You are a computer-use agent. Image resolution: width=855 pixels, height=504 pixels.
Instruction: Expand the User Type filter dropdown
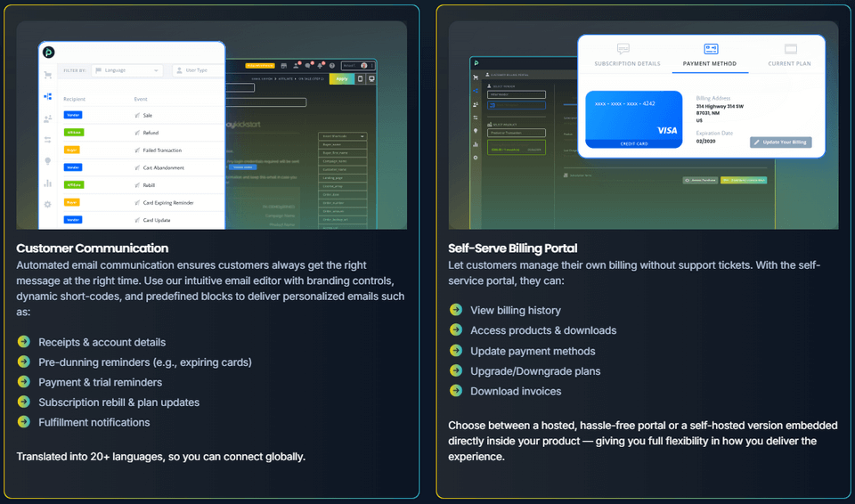199,70
